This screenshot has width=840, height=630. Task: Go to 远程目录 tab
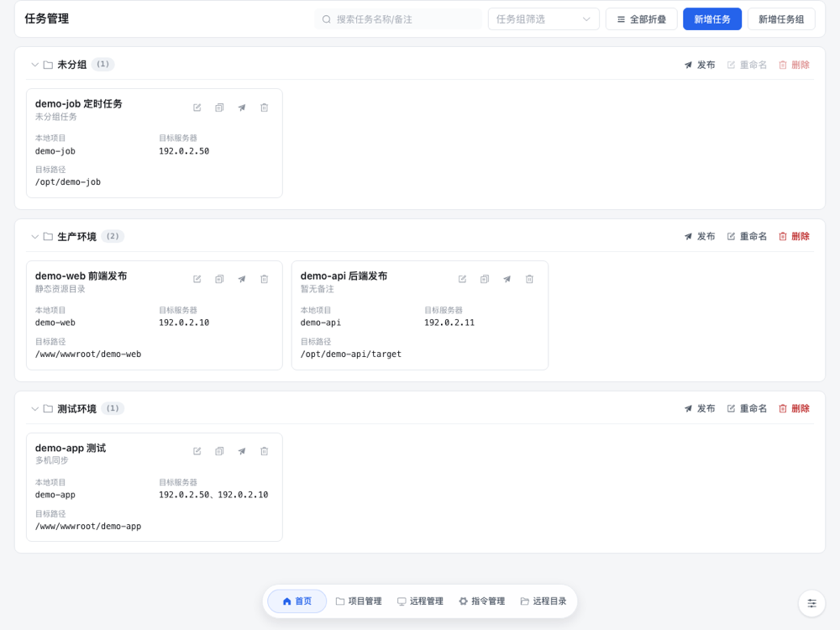(x=543, y=601)
